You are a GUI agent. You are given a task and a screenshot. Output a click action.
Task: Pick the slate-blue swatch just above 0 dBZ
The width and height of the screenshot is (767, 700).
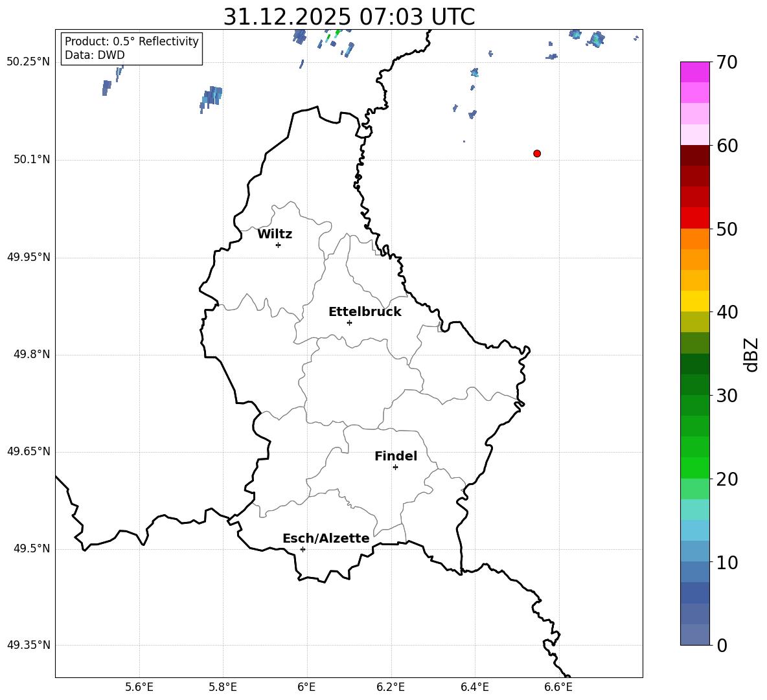[695, 635]
